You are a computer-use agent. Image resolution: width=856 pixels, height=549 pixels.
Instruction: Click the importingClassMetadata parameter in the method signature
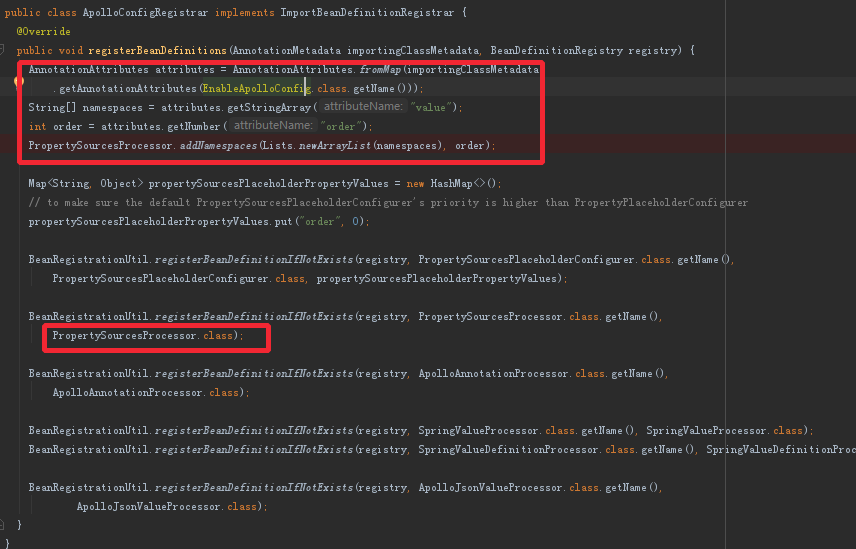point(413,51)
